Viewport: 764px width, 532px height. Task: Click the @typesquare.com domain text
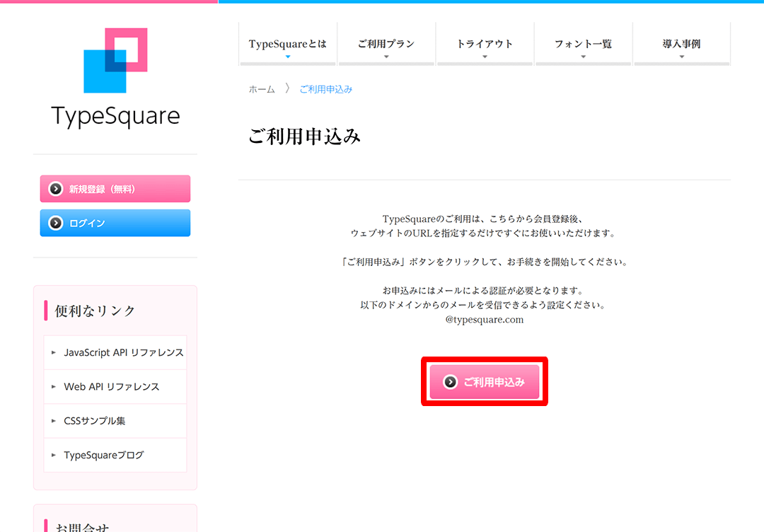(x=485, y=320)
